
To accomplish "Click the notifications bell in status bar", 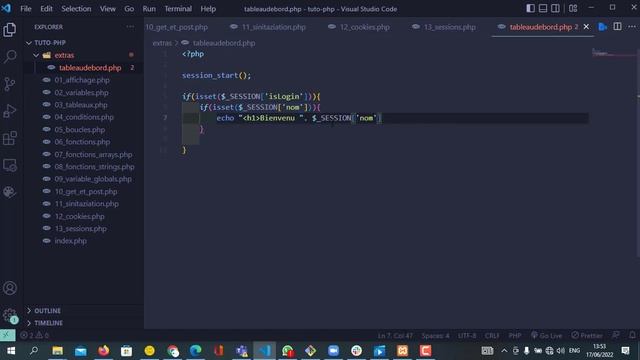I will point(632,335).
